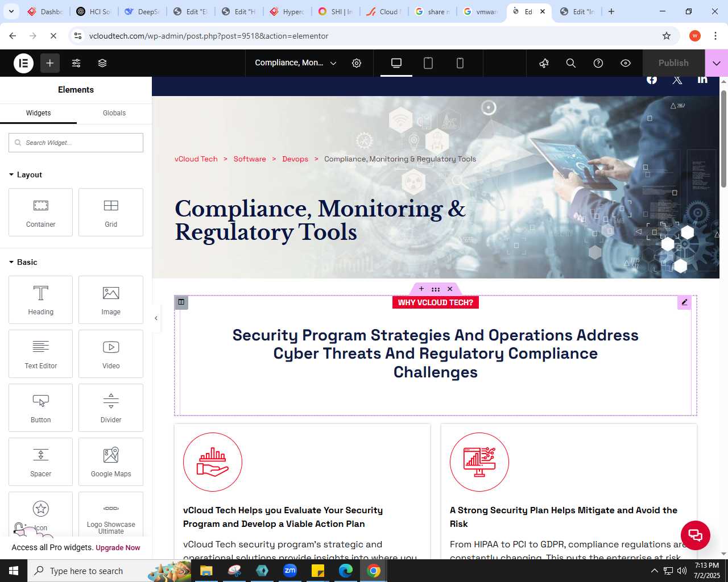
Task: Open a new browser tab
Action: tap(611, 11)
